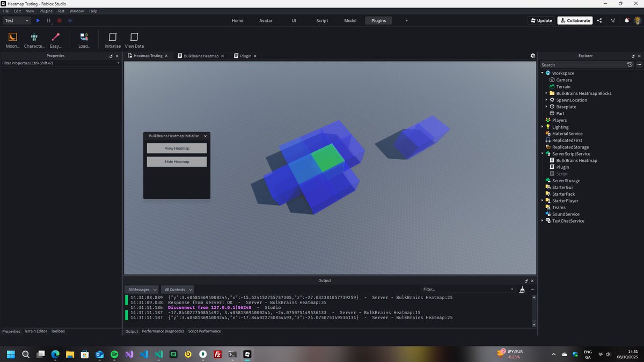Screen dimensions: 644x362
Task: Pause the running test session
Action: [x=49, y=20]
